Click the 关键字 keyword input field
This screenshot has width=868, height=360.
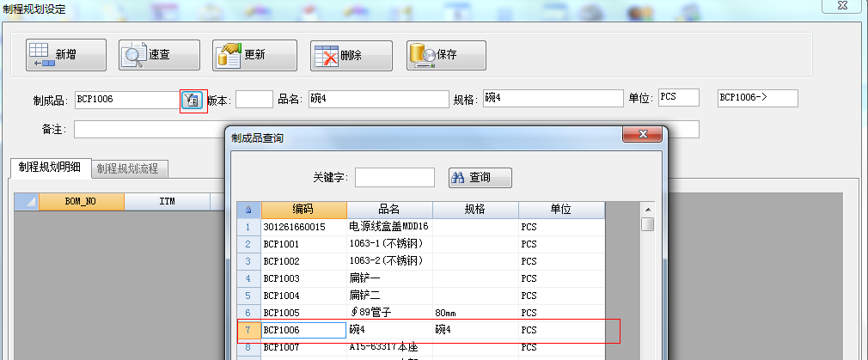point(394,178)
